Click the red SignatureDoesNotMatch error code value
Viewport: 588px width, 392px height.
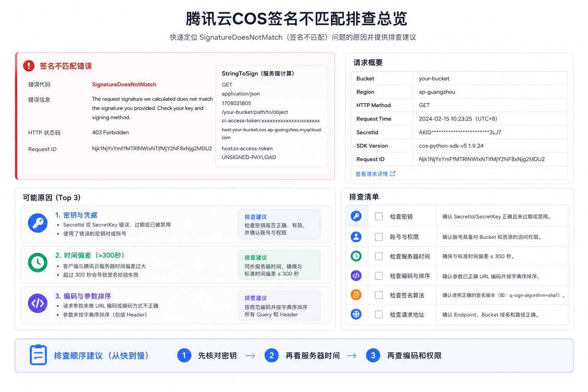[124, 85]
